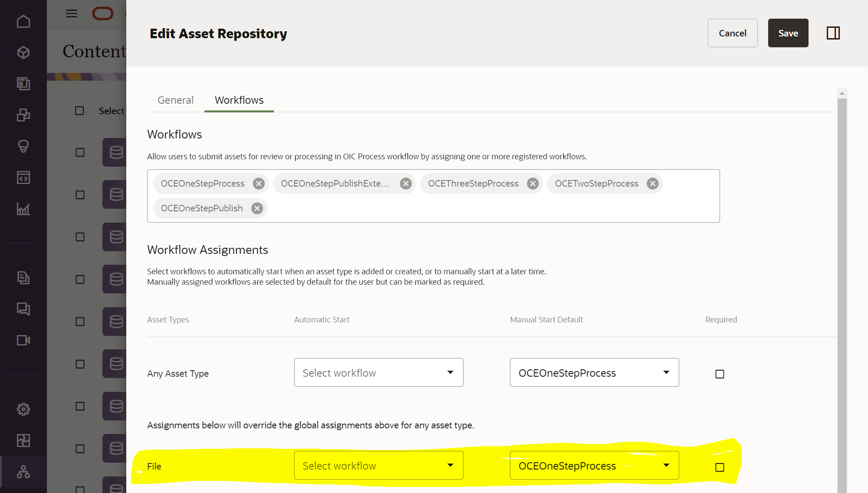Screen dimensions: 868x493
Task: Click the Manual Start Default column header
Action: [x=546, y=320]
